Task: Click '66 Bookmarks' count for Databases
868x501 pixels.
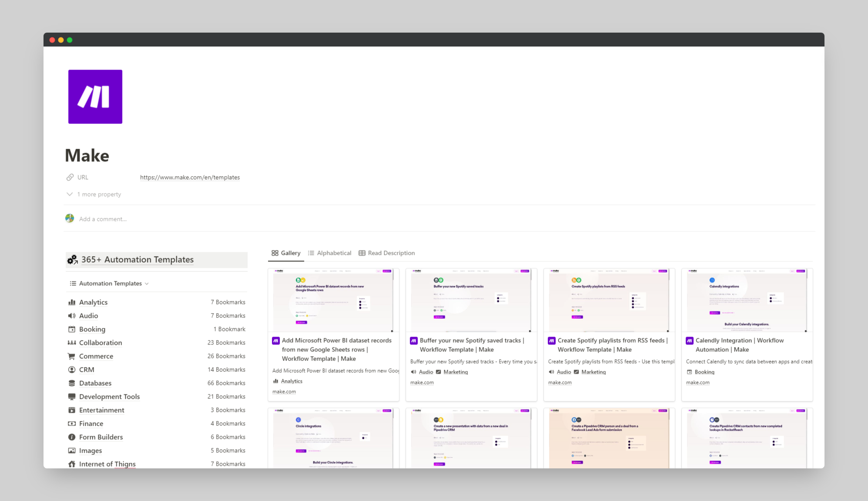Action: pos(226,383)
